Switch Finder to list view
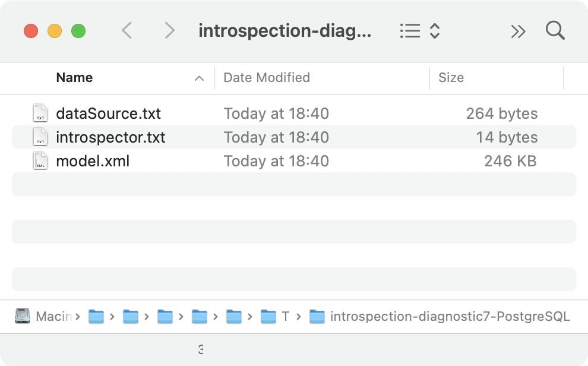The width and height of the screenshot is (588, 366). tap(410, 31)
